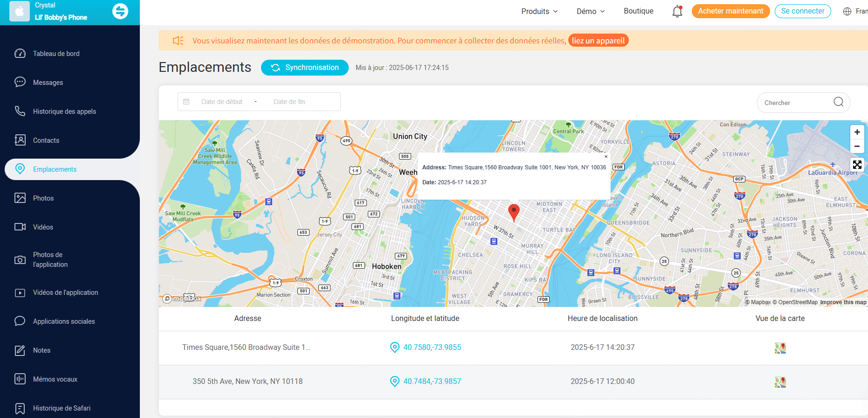Click the Date de fin field

click(289, 102)
